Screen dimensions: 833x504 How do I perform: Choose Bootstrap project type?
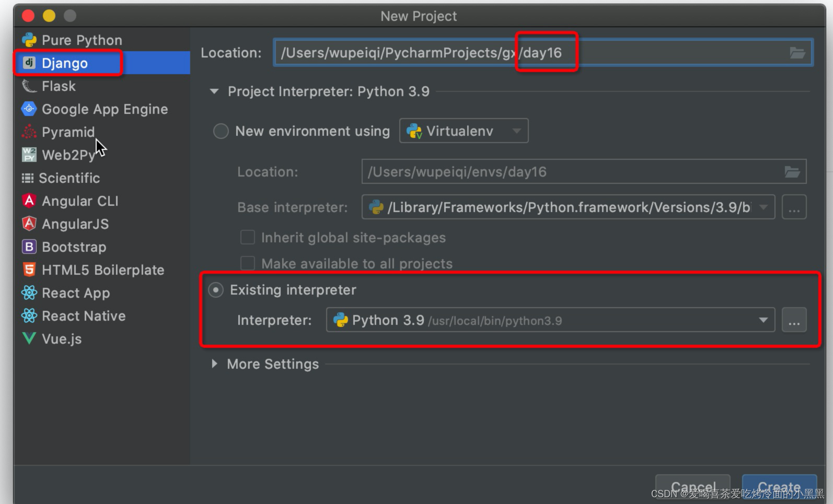coord(74,247)
